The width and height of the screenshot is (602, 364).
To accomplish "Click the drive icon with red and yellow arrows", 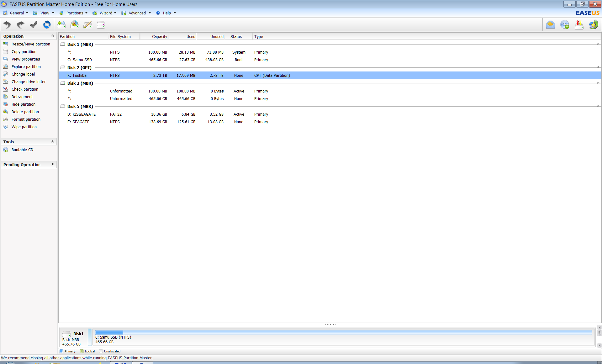I will click(x=579, y=24).
